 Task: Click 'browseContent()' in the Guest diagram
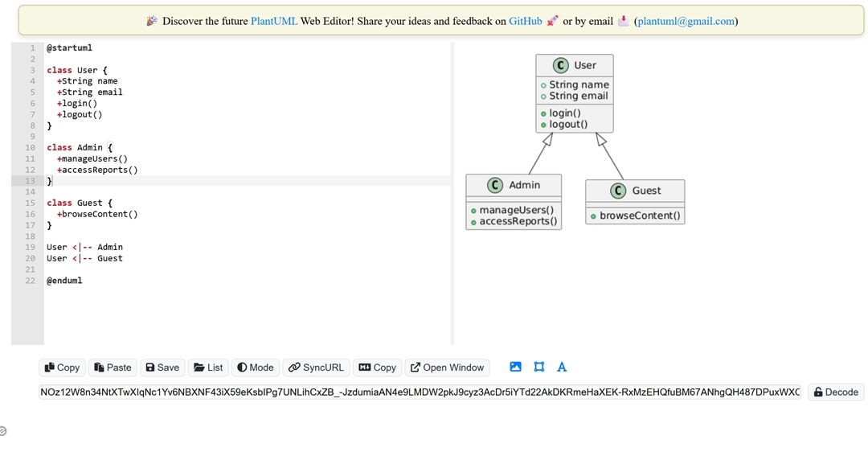(640, 216)
